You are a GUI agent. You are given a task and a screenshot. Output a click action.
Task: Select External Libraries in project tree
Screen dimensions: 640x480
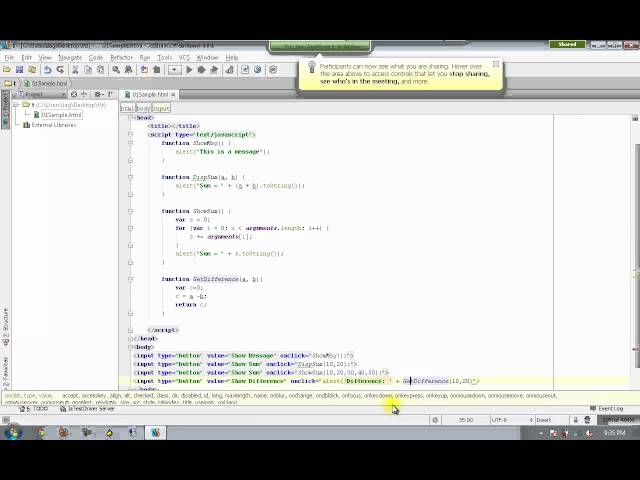(53, 125)
